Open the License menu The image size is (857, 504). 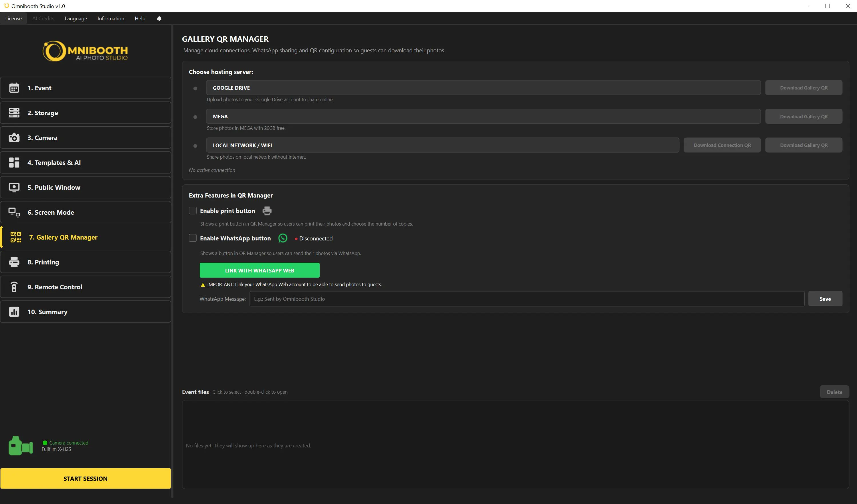(13, 18)
